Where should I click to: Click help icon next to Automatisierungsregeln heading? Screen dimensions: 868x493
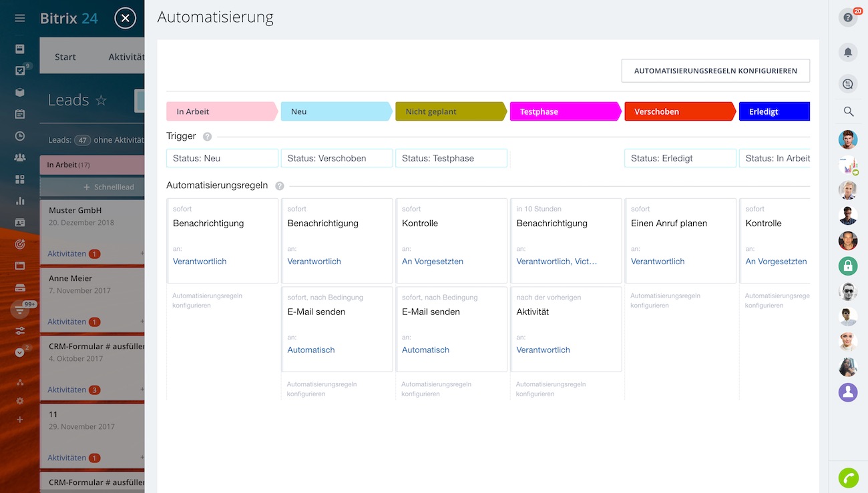(279, 186)
